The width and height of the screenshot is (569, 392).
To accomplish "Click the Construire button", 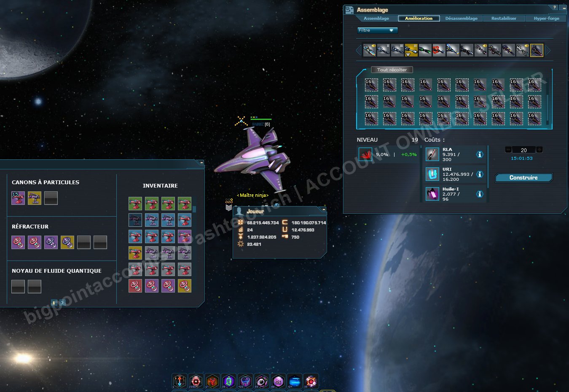I will pyautogui.click(x=523, y=178).
